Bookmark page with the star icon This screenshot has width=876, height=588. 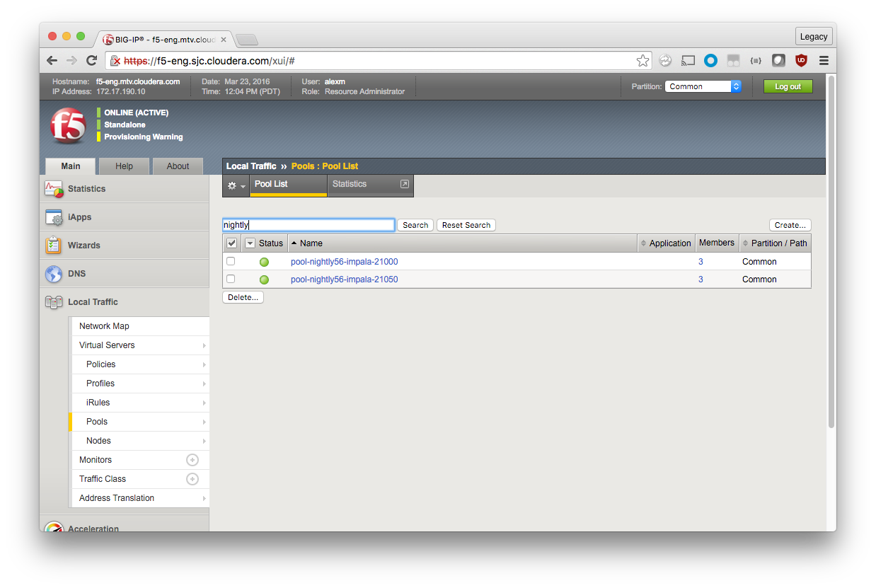(x=642, y=61)
